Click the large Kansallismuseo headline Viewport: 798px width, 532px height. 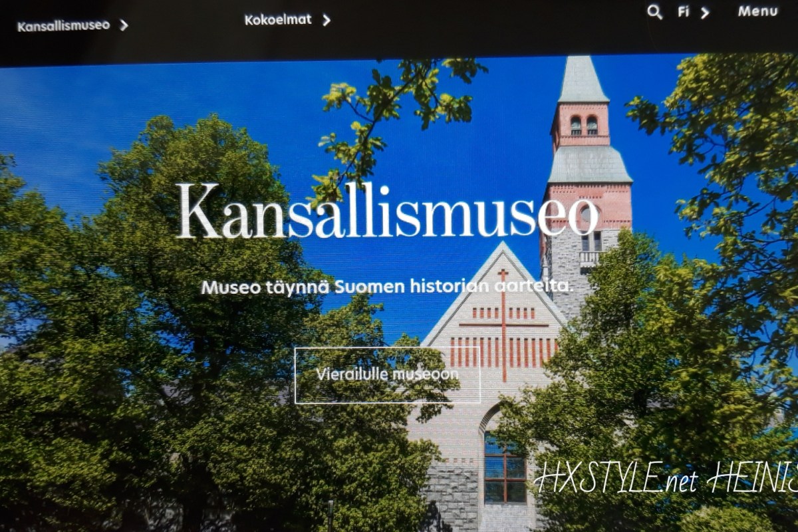pyautogui.click(x=387, y=211)
